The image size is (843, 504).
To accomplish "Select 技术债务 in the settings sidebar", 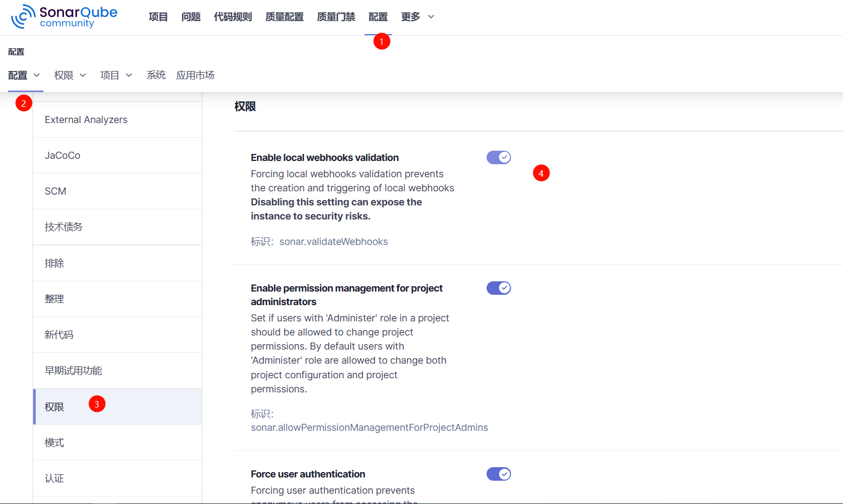I will [x=63, y=227].
